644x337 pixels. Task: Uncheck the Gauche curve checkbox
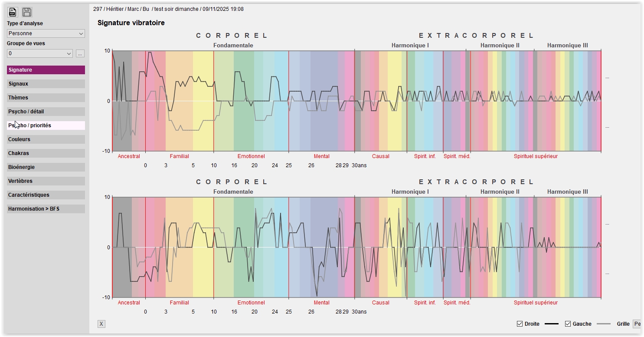568,324
